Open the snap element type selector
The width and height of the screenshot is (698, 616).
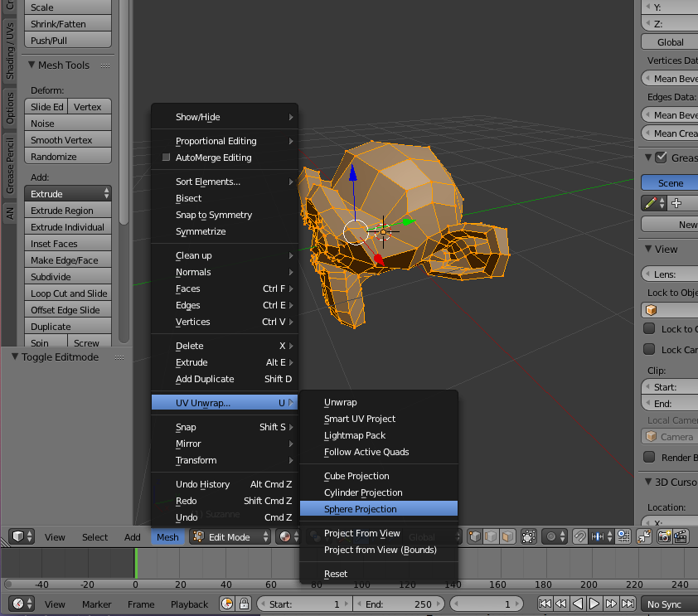pos(601,536)
